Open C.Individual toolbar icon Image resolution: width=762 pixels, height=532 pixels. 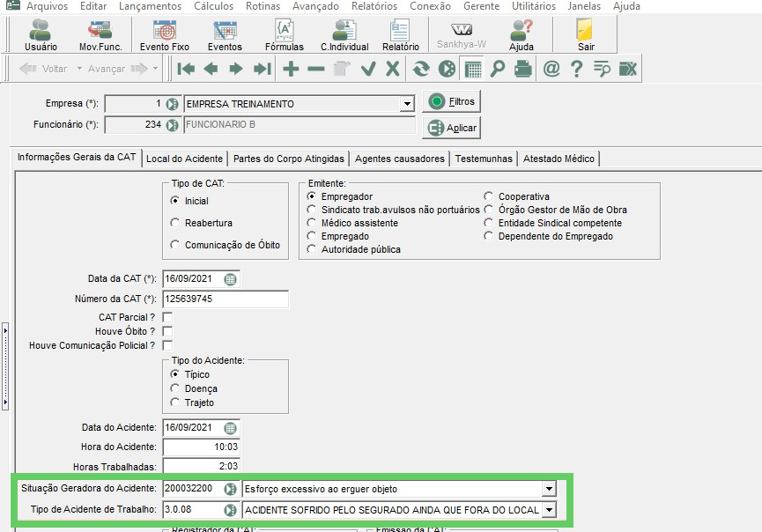pyautogui.click(x=344, y=35)
